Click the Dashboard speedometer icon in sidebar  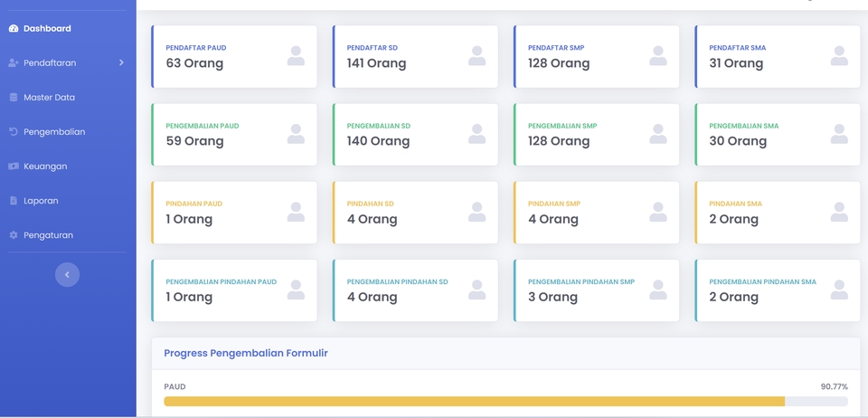14,29
